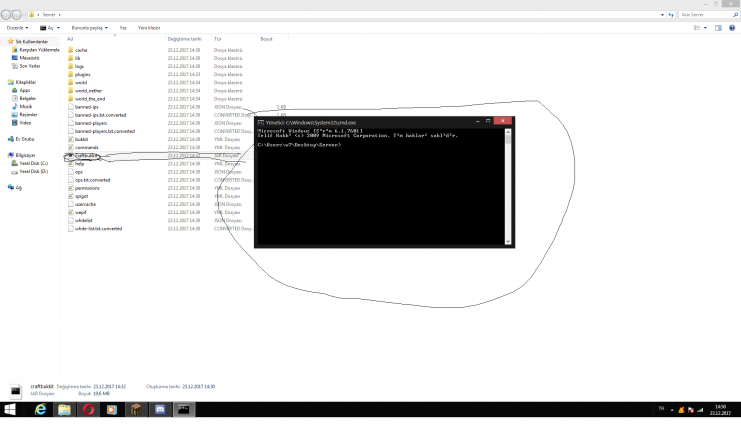
Task: Open the Bununla paylaş dropdown
Action: (x=90, y=28)
